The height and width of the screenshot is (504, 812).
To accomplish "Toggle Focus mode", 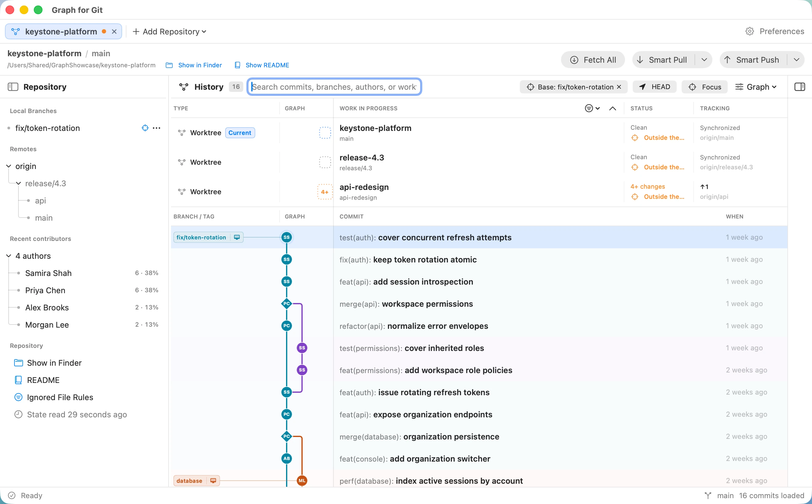I will 705,87.
